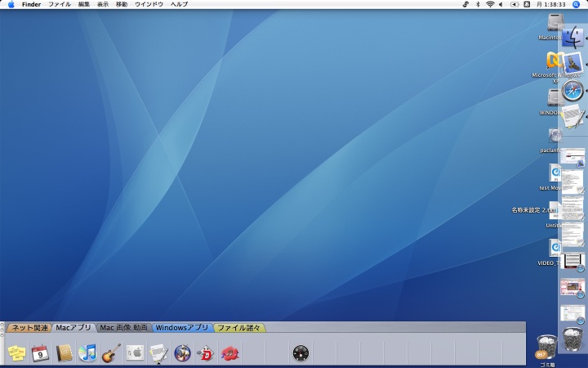Viewport: 588px width, 368px height.
Task: Open the Apple menu
Action: (11, 5)
